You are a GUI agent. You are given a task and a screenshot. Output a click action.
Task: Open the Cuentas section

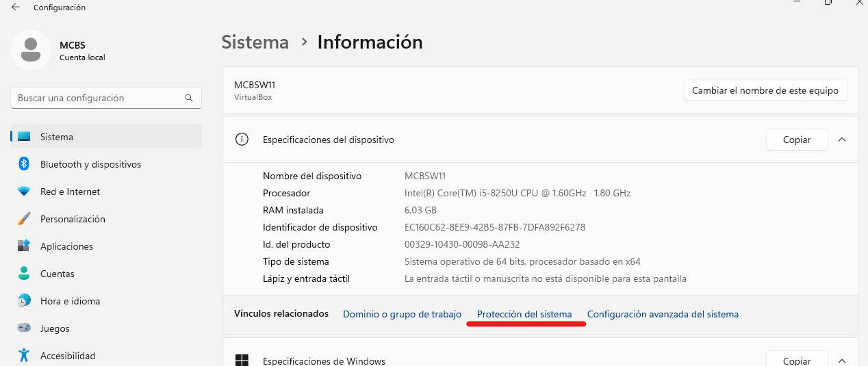point(57,274)
